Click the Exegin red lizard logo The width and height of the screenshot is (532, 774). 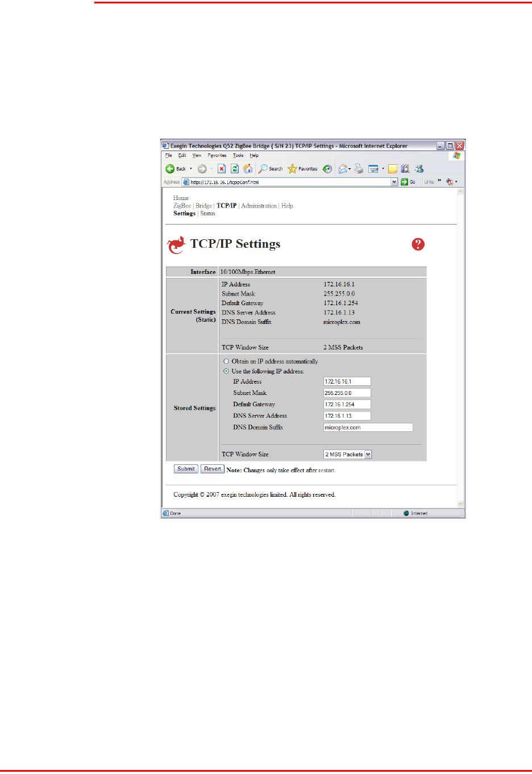click(x=176, y=245)
